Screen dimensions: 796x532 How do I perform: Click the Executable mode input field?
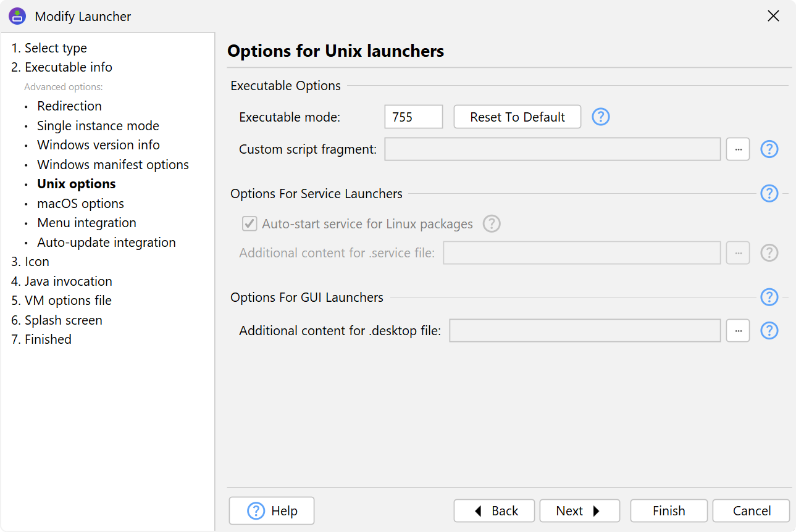point(413,117)
